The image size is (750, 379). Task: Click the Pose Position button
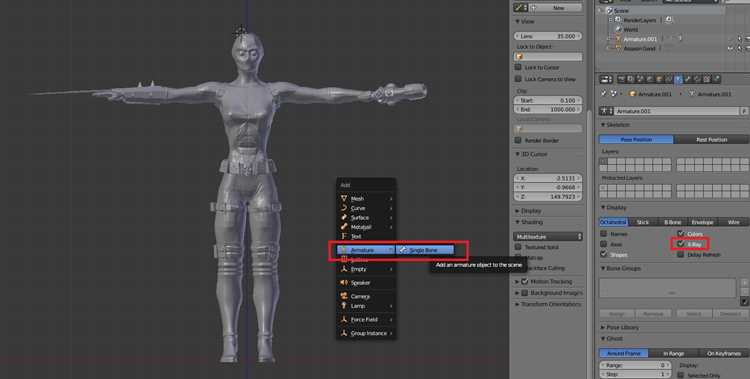636,139
